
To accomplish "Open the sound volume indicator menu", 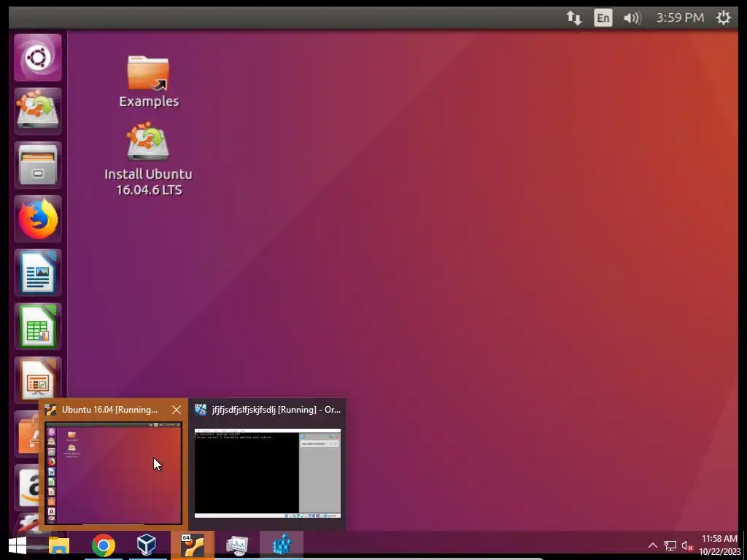I will (632, 18).
